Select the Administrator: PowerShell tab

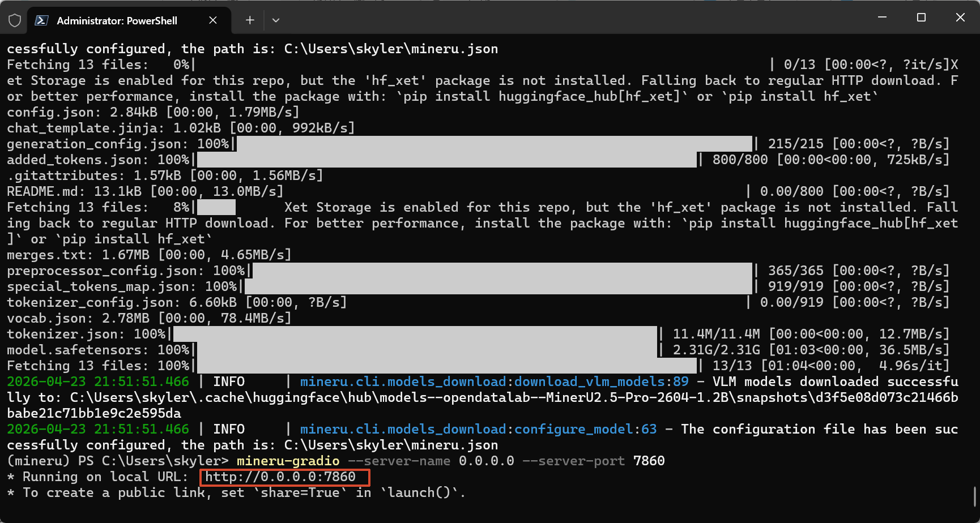pyautogui.click(x=117, y=21)
